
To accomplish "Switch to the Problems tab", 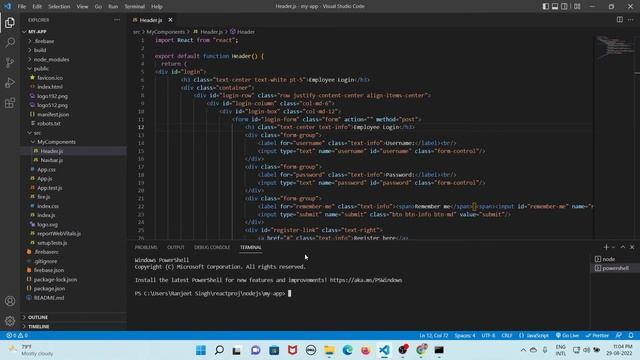I will (146, 247).
